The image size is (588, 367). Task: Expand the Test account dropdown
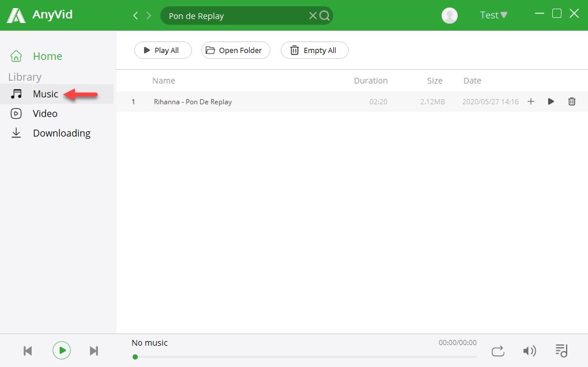pos(493,15)
